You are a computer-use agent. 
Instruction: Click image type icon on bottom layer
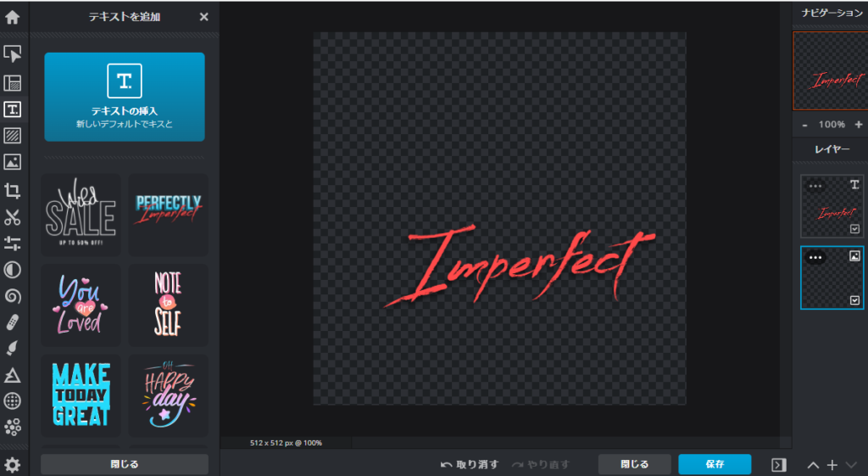tap(854, 256)
